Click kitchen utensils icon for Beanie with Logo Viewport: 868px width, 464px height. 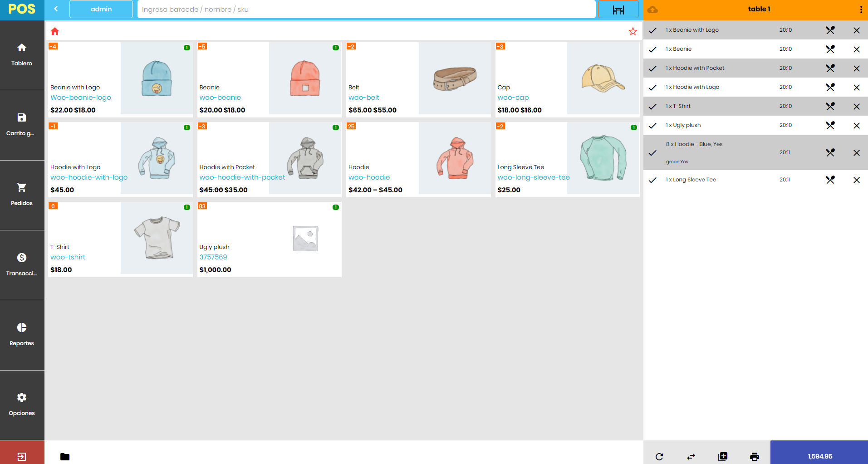pos(830,30)
